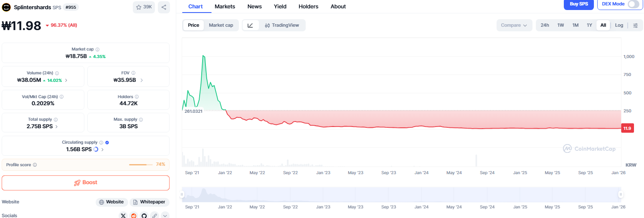The height and width of the screenshot is (218, 644).
Task: Toggle the DEX Mode switch
Action: pos(633,4)
